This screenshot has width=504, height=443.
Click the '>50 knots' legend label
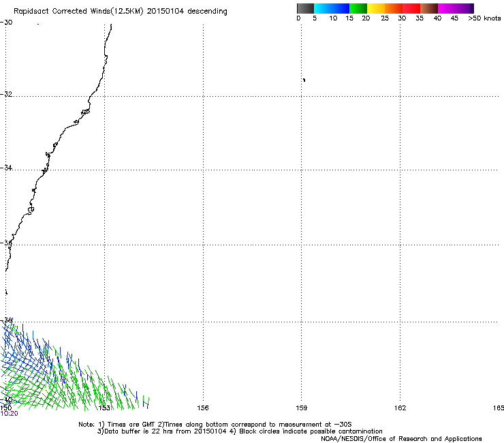(484, 18)
